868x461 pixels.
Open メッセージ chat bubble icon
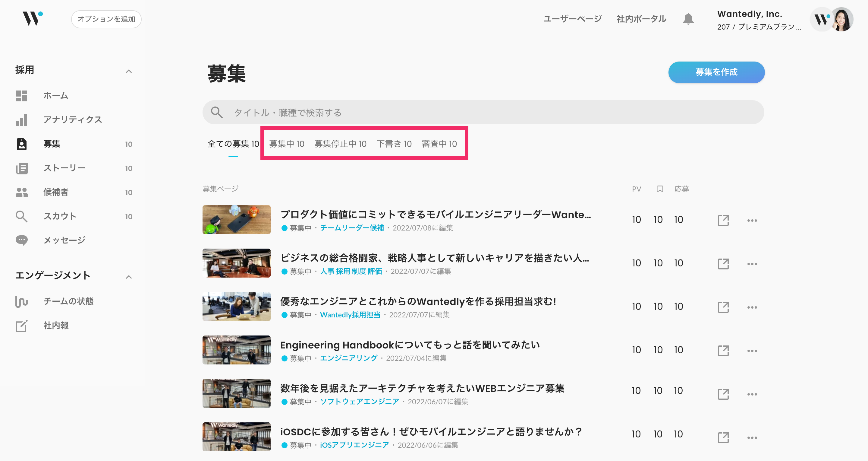click(x=22, y=240)
